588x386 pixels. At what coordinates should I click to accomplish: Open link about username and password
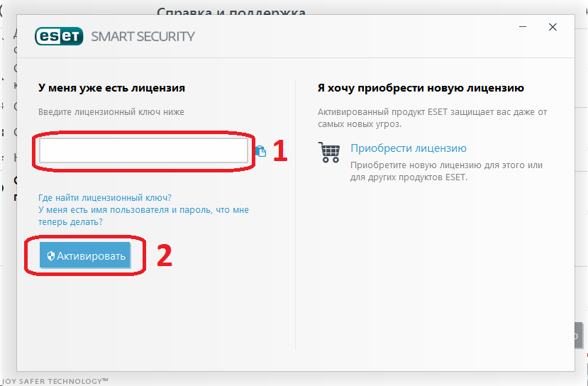pos(143,216)
